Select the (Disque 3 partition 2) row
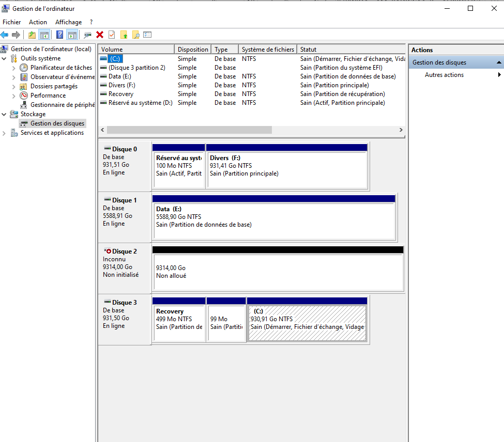This screenshot has width=504, height=442. click(252, 68)
